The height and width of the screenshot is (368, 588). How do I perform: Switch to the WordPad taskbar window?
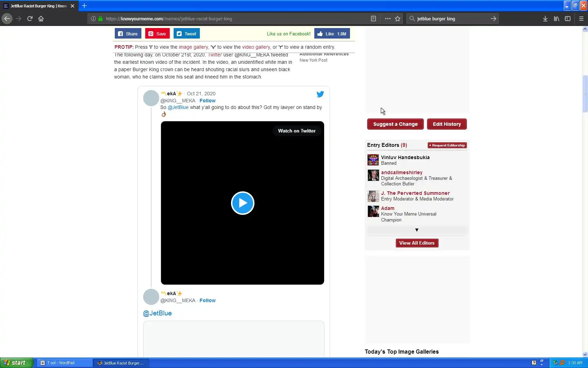tap(64, 363)
